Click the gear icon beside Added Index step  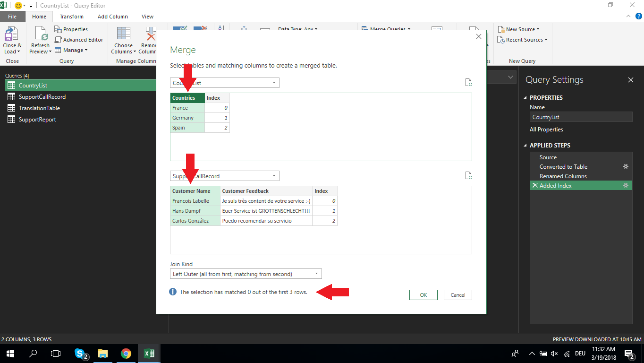[626, 185]
